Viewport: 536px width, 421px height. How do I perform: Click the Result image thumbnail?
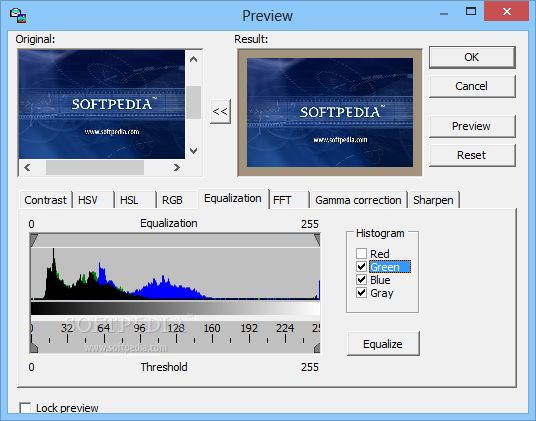[x=330, y=112]
